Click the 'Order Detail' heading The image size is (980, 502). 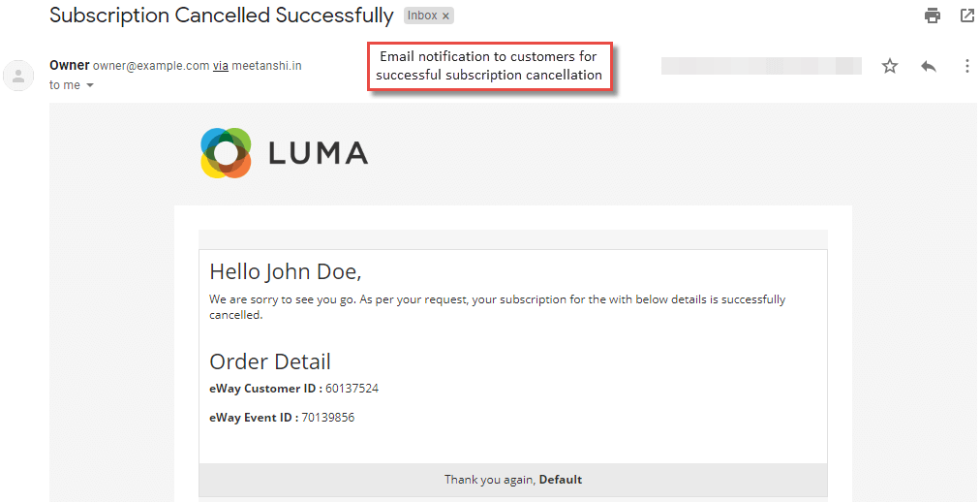[x=270, y=361]
